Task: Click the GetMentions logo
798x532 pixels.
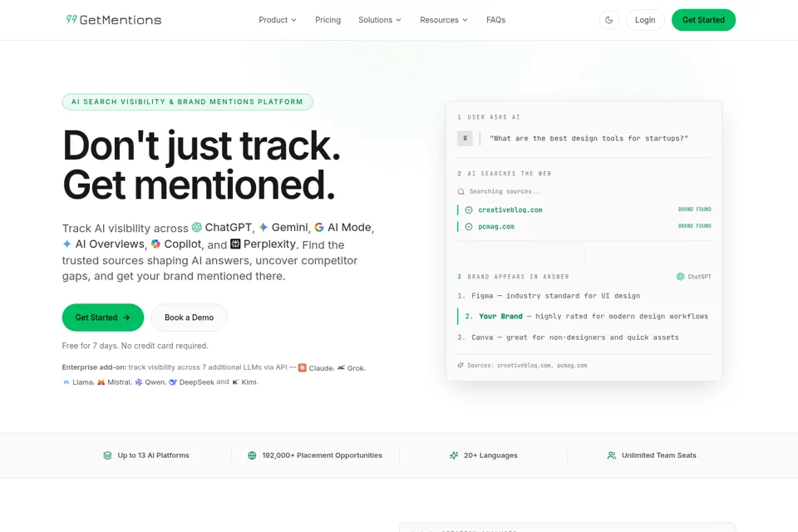Action: pos(114,20)
